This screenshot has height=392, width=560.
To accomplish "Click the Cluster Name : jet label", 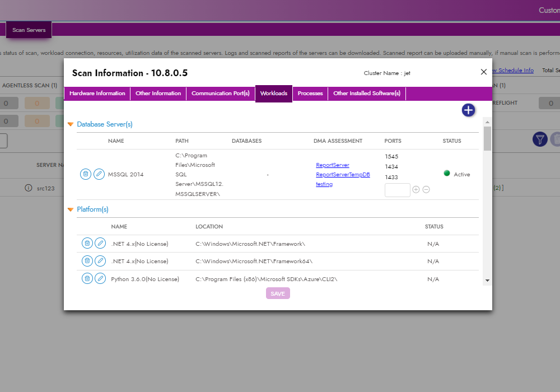I will click(x=387, y=73).
